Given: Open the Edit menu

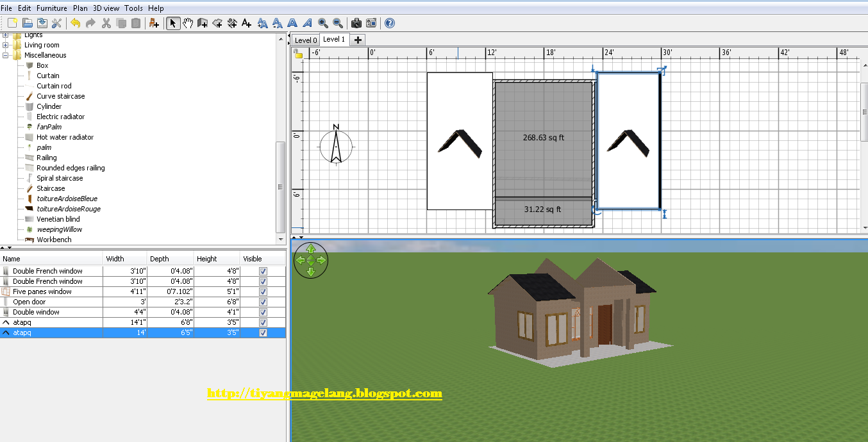Looking at the screenshot, I should click(24, 8).
